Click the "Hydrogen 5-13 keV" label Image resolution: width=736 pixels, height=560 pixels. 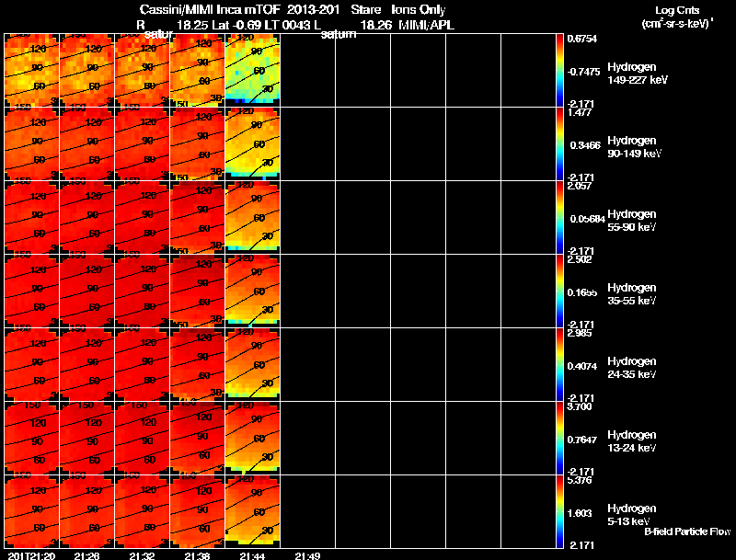tap(632, 515)
